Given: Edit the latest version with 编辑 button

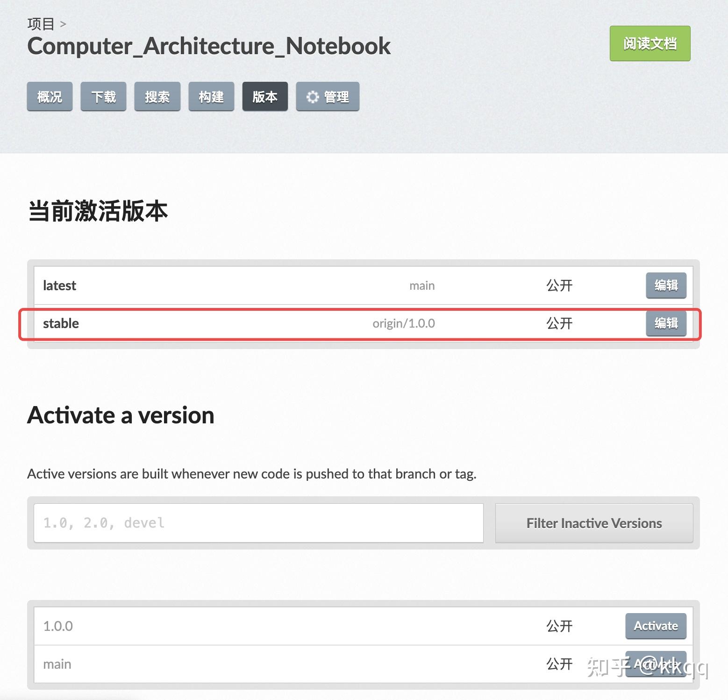Looking at the screenshot, I should pyautogui.click(x=665, y=286).
